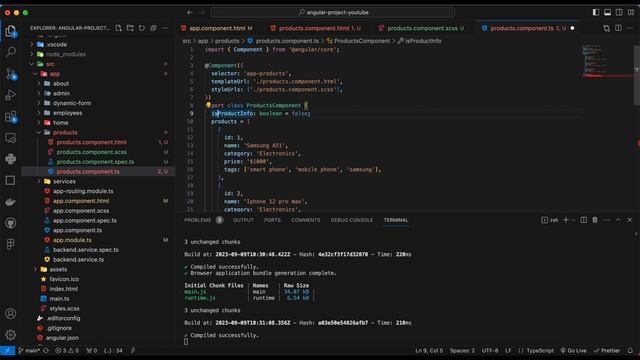Open the Extensions view
640x360 pixels.
tap(11, 117)
